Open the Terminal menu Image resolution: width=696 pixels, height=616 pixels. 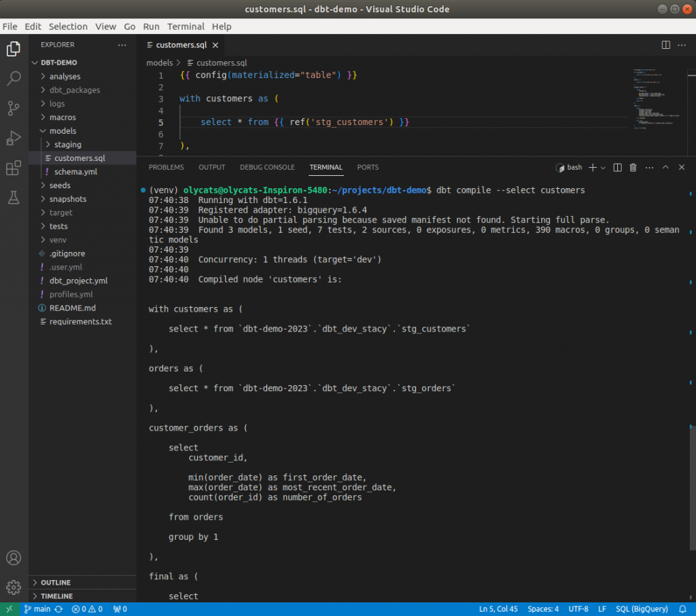click(x=186, y=26)
